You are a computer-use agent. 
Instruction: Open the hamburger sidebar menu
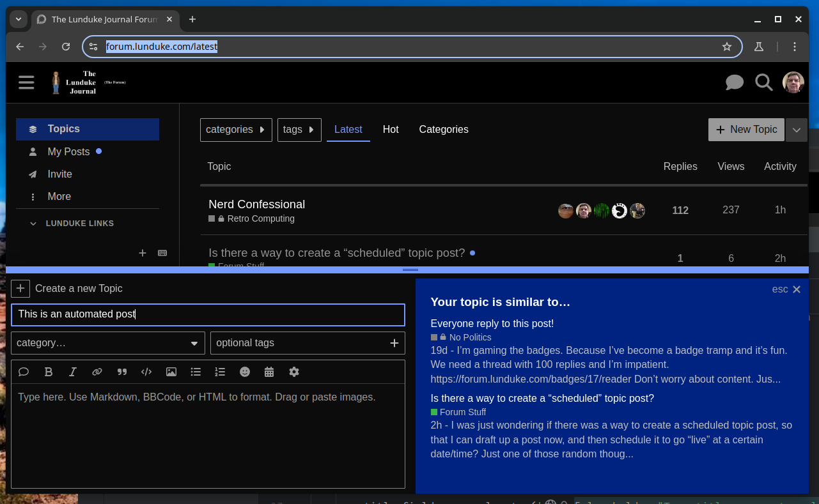pos(26,82)
